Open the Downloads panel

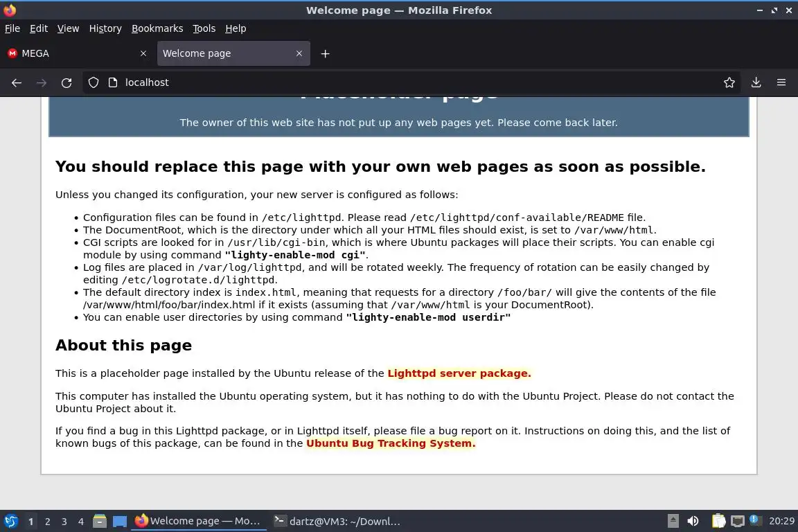[x=756, y=82]
